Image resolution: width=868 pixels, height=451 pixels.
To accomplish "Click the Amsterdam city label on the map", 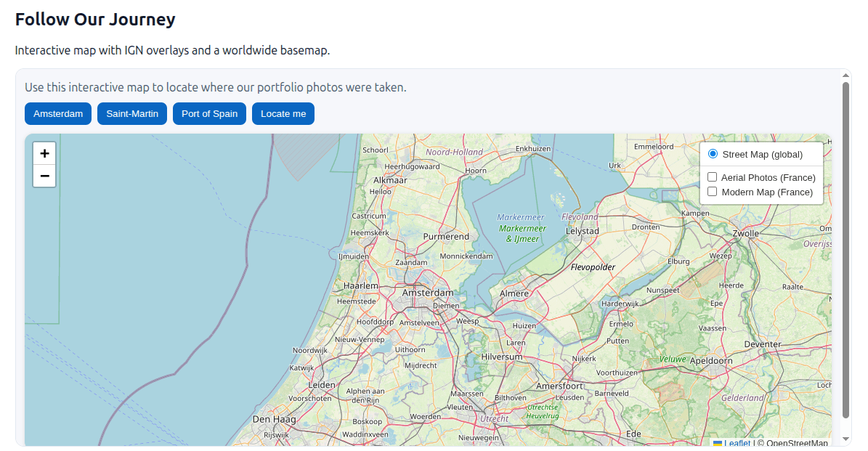I will click(x=428, y=293).
